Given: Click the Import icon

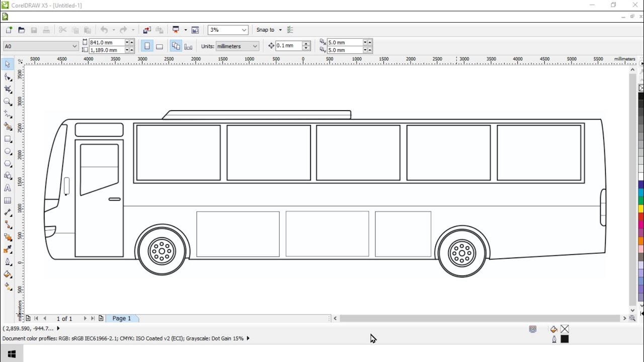Looking at the screenshot, I should (147, 30).
